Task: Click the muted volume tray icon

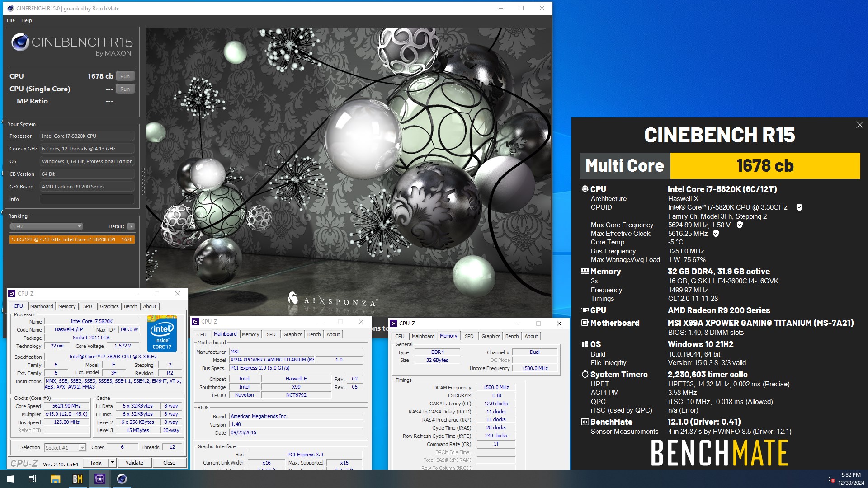Action: (x=830, y=479)
